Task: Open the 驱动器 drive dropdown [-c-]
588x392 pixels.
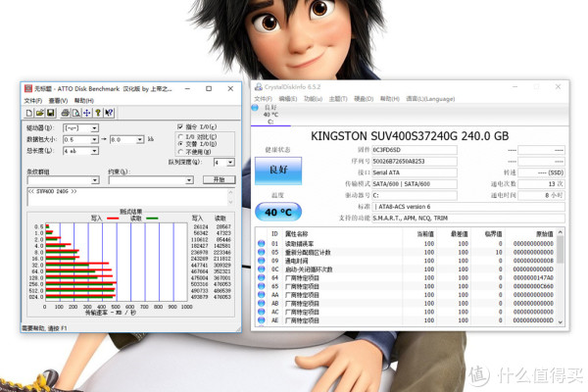Action: click(x=95, y=128)
